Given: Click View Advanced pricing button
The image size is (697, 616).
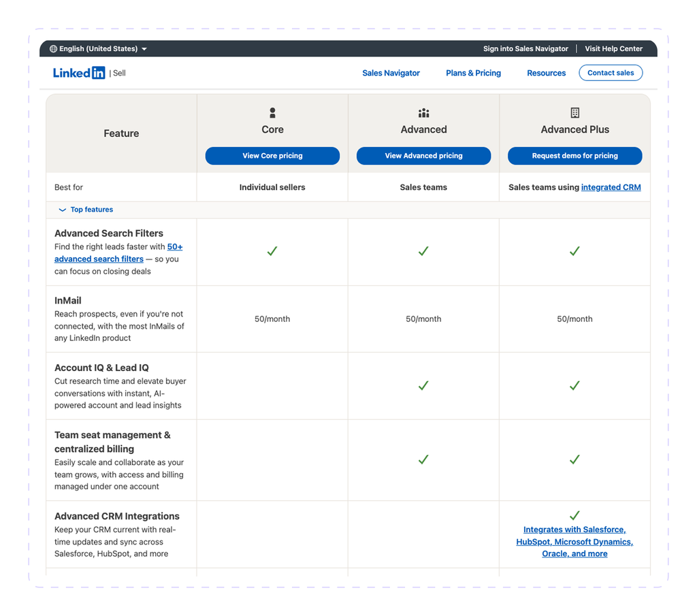Looking at the screenshot, I should tap(423, 156).
